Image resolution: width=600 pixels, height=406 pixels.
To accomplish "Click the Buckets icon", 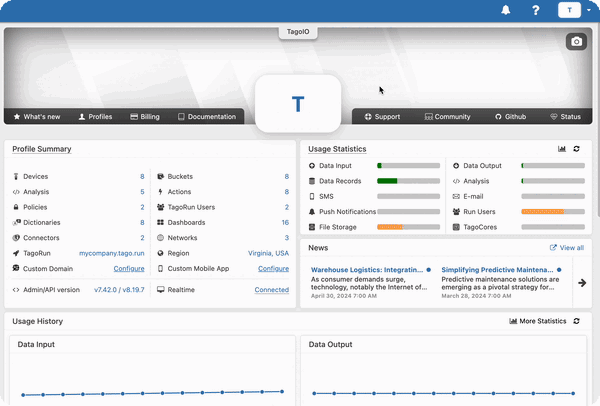I will [161, 176].
